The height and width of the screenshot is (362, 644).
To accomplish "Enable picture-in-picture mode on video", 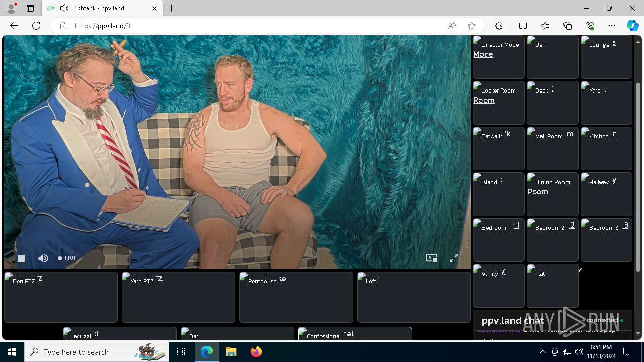I will 432,258.
